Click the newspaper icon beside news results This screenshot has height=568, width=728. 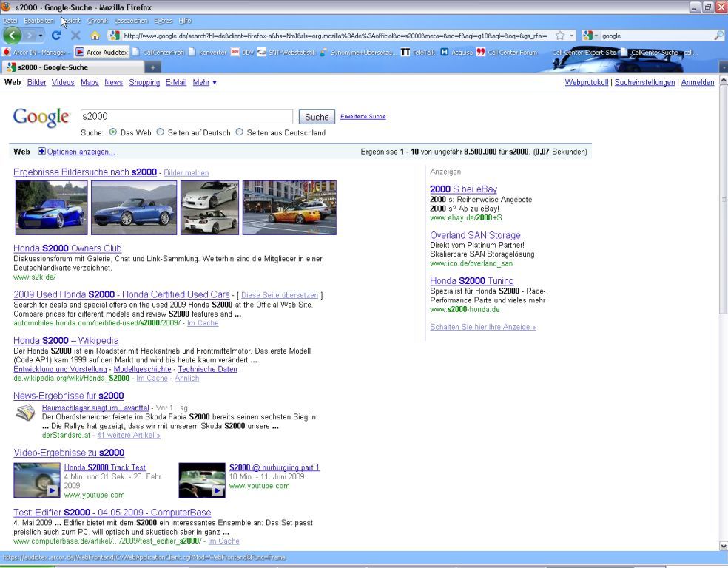25,413
